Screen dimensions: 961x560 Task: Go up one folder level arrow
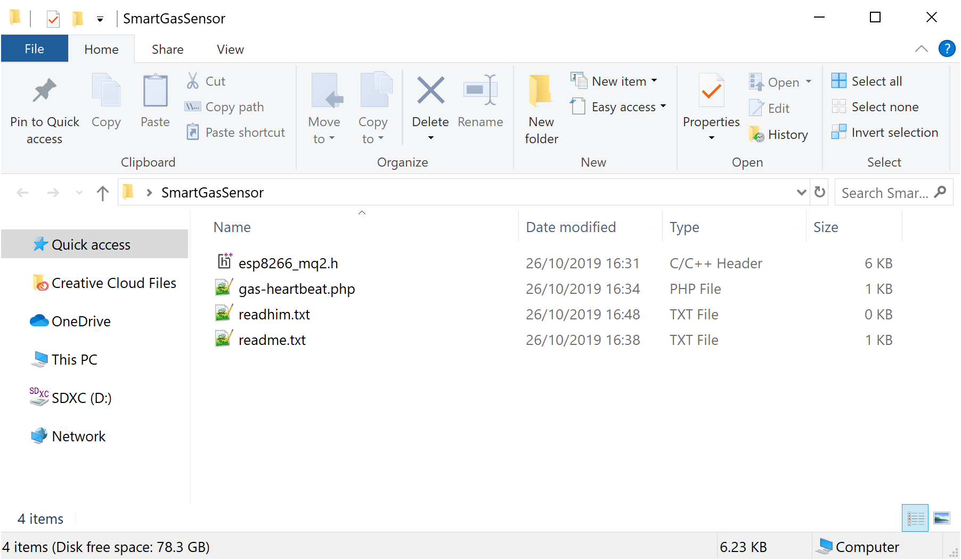click(x=103, y=193)
